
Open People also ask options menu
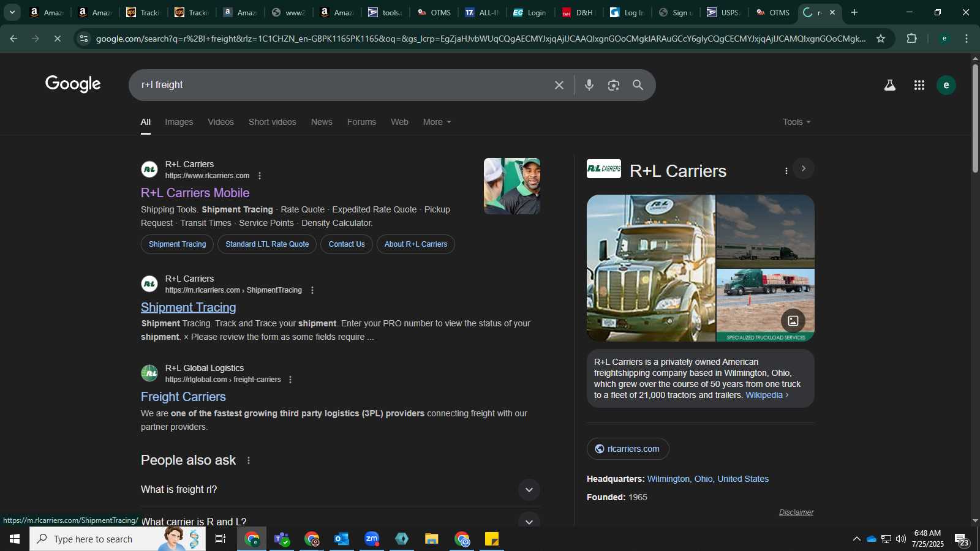249,460
